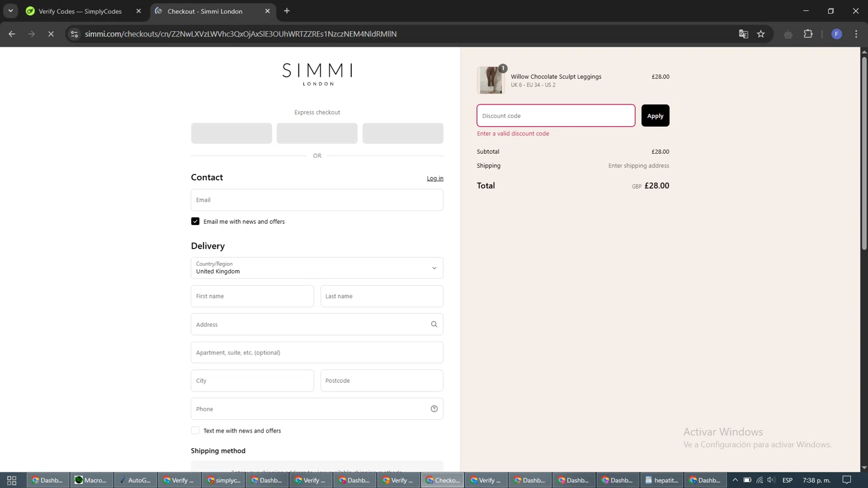Click the page vertical scrollbar
The image size is (868, 488).
(864, 153)
